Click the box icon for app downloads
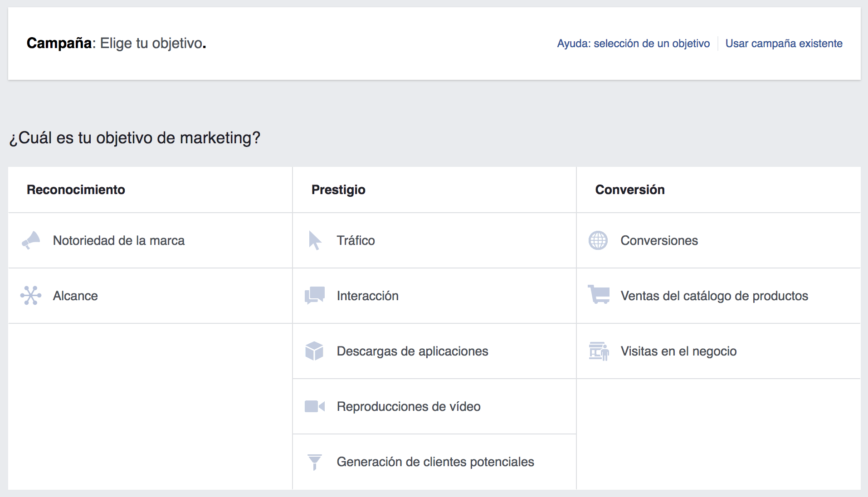 314,351
